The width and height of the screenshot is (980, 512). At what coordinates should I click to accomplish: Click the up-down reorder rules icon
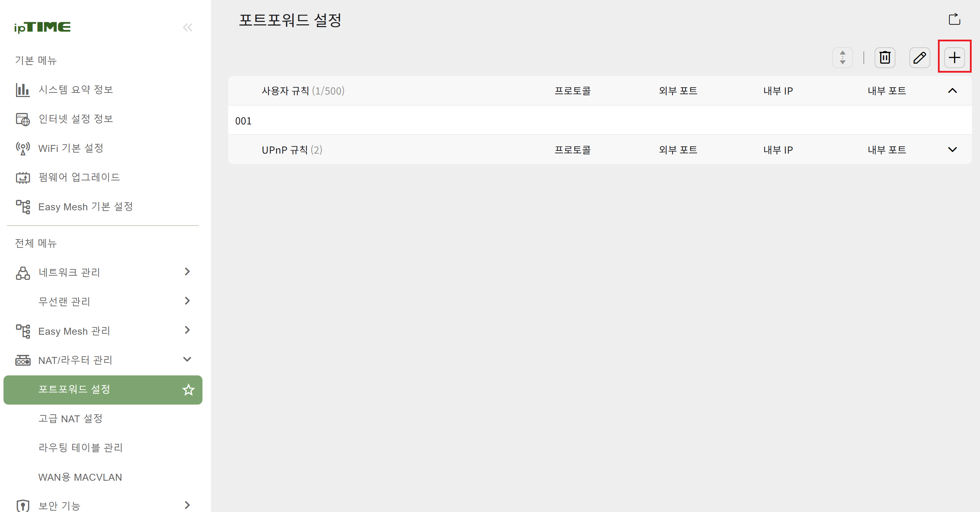(842, 58)
